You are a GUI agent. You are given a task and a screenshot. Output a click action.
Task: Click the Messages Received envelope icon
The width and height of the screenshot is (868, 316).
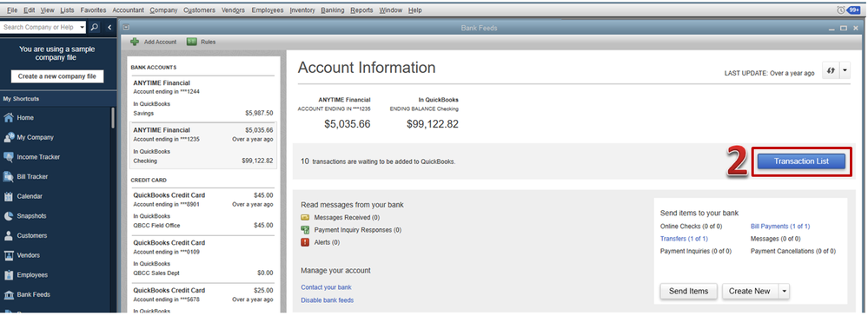click(305, 218)
